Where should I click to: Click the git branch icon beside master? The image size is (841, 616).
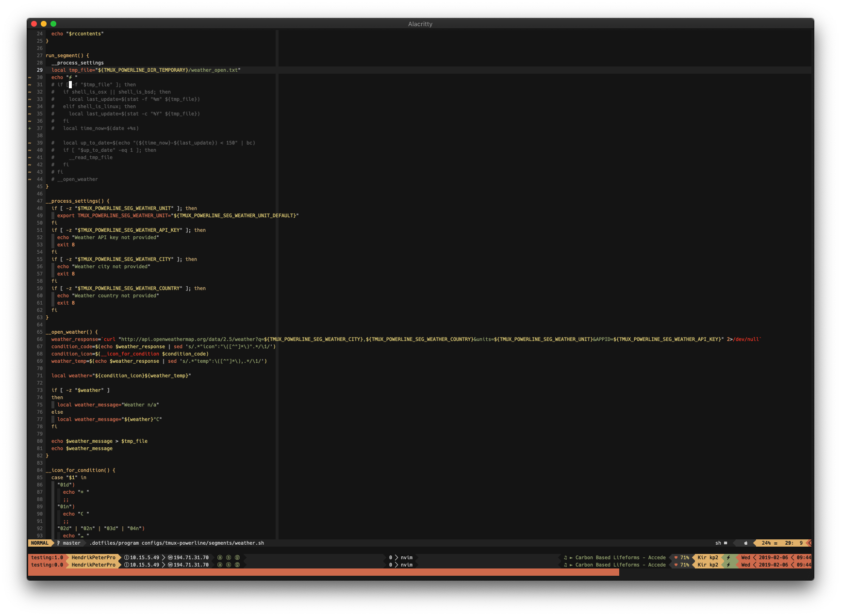pos(58,543)
